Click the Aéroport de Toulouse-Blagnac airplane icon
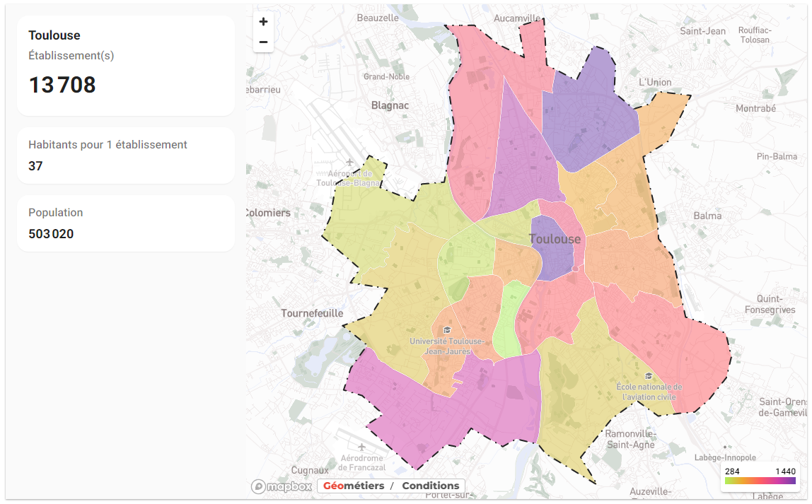812x504 pixels. click(350, 163)
